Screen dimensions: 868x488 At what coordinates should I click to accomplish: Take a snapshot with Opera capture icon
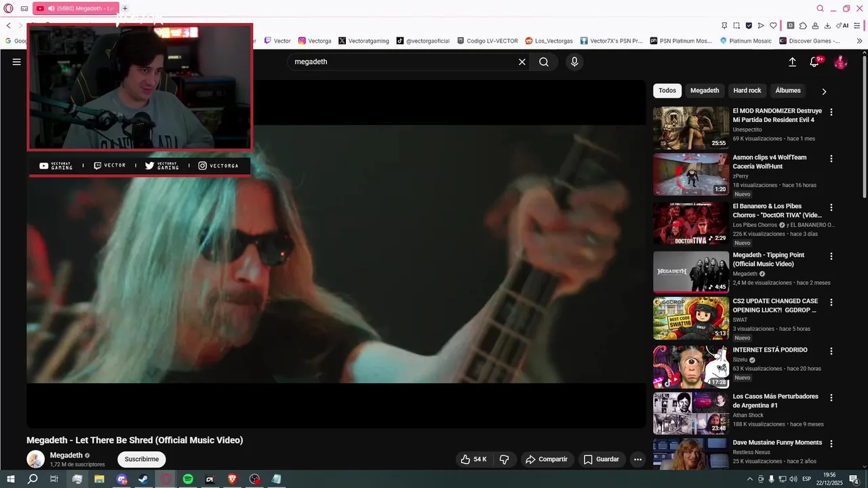[x=736, y=26]
